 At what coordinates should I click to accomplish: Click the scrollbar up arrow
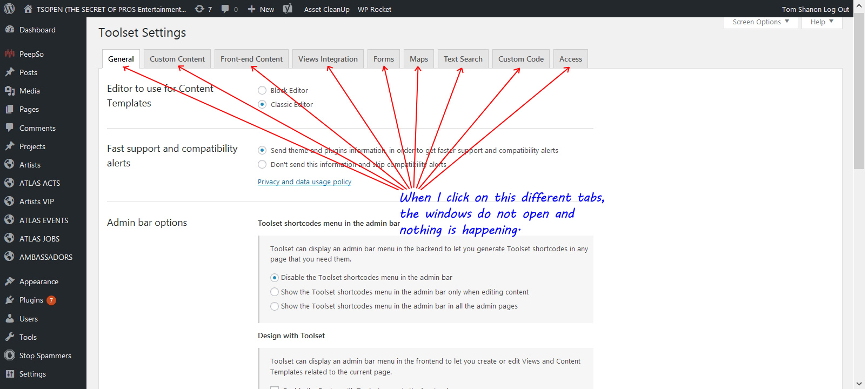(859, 5)
